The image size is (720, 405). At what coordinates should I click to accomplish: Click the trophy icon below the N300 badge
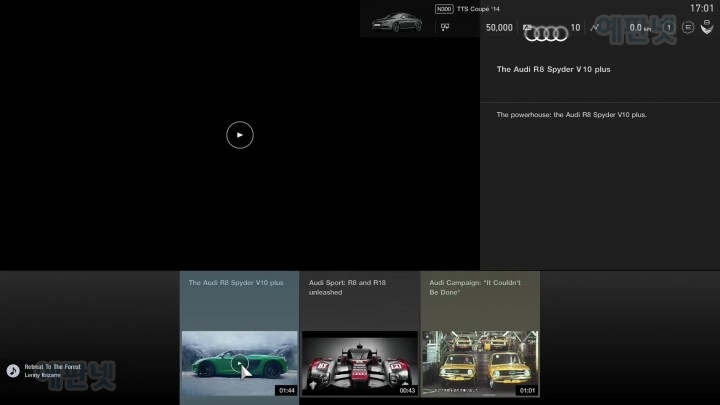pos(445,28)
